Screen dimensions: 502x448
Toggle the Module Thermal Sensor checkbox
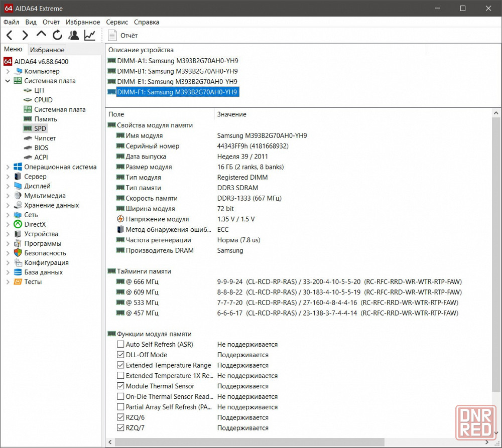120,386
